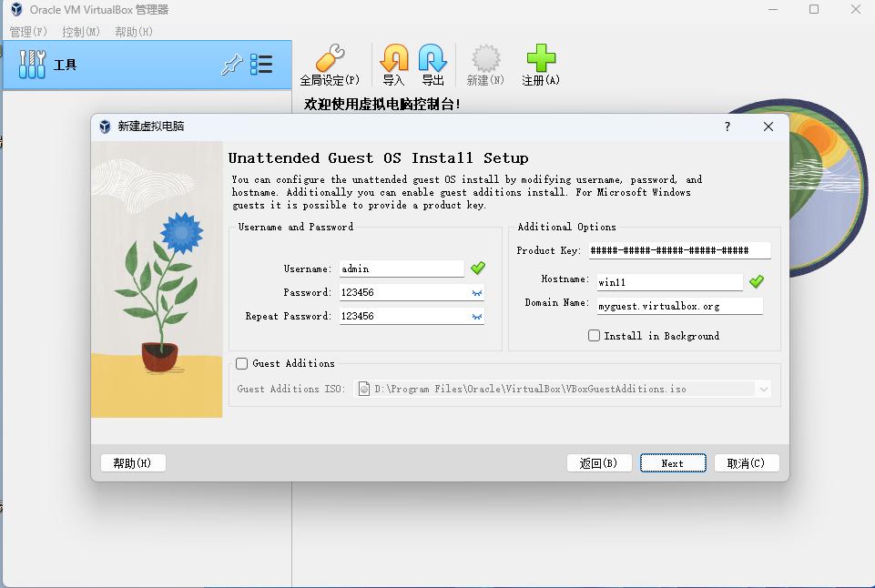Click the 取消(C) cancel button
875x588 pixels.
click(x=747, y=463)
